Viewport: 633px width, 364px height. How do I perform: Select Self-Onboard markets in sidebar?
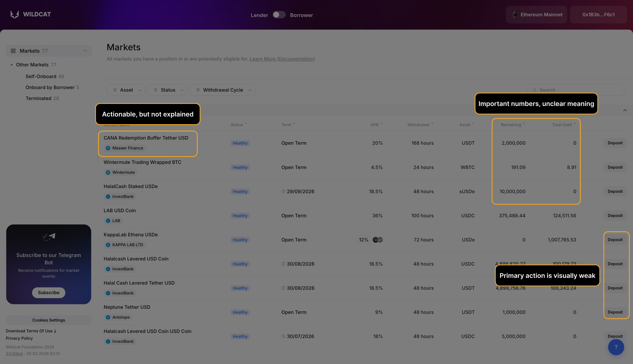(41, 76)
